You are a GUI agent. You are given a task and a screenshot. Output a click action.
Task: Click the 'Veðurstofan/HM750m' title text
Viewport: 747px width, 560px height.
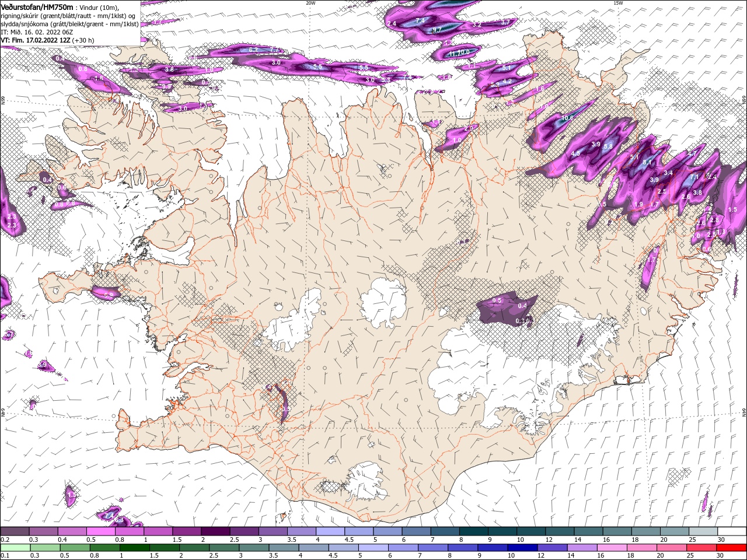(37, 7)
